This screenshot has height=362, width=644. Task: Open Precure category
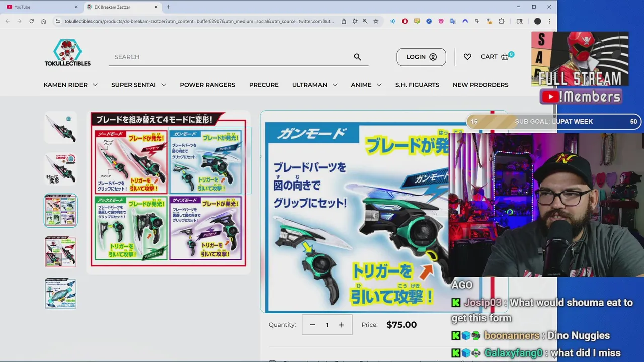(x=264, y=85)
